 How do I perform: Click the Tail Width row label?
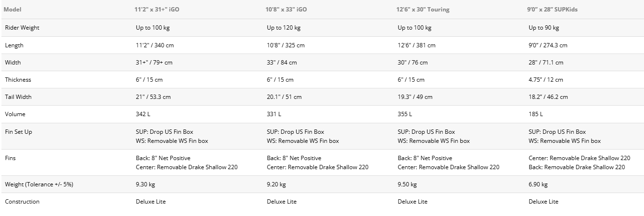click(x=19, y=97)
